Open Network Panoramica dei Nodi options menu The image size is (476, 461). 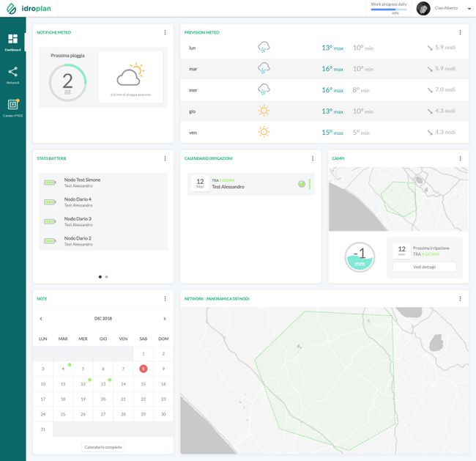[460, 299]
